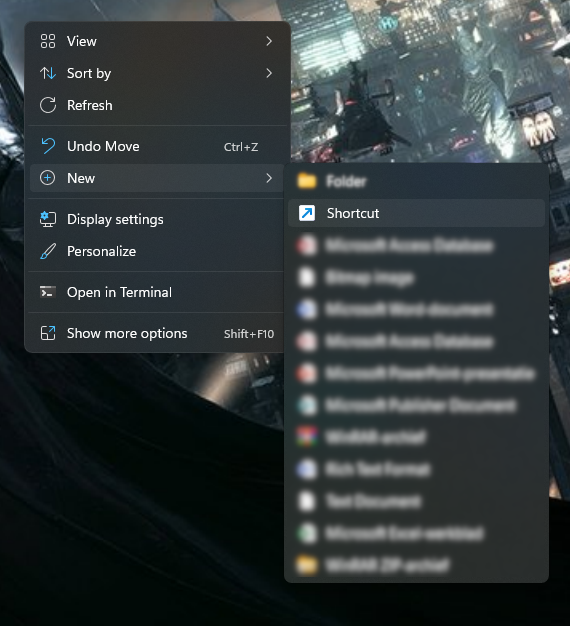Select the Refresh menu entry
The image size is (570, 626).
point(157,105)
